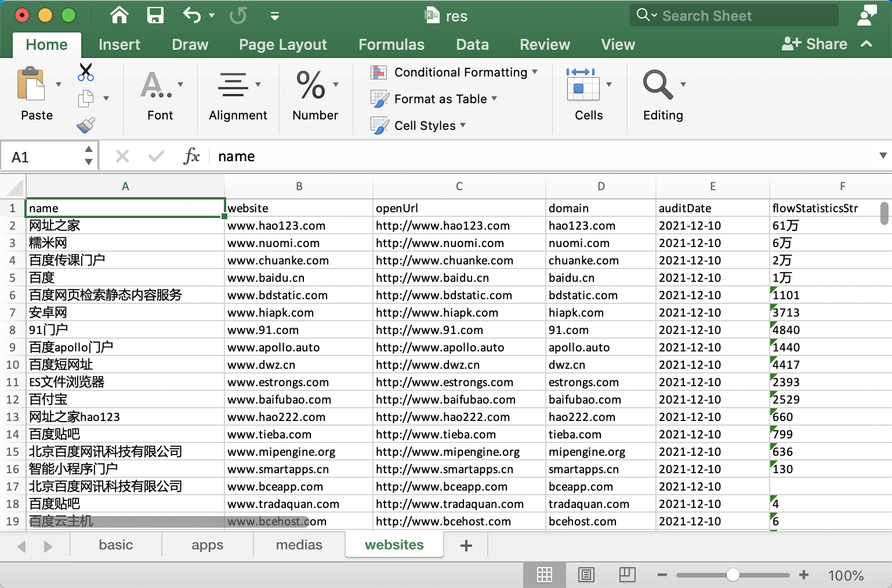Open the Cells group
Screen dimensions: 892x588
click(589, 95)
